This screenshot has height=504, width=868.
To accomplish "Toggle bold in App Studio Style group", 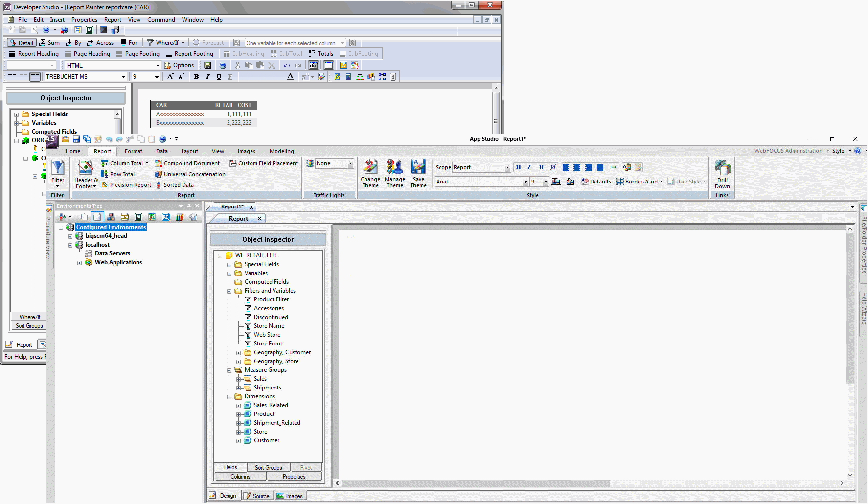I will pos(518,167).
